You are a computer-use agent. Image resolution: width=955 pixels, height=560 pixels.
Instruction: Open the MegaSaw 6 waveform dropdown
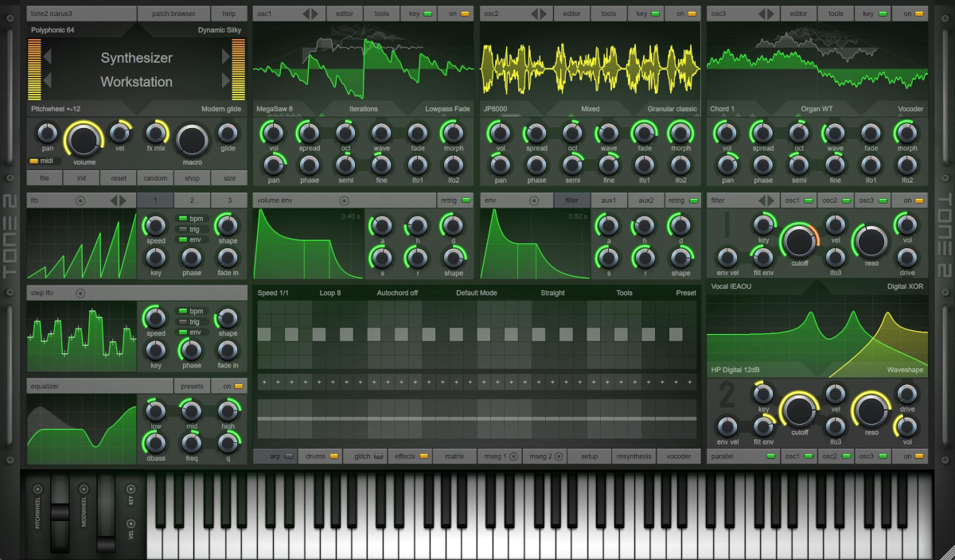[x=275, y=109]
